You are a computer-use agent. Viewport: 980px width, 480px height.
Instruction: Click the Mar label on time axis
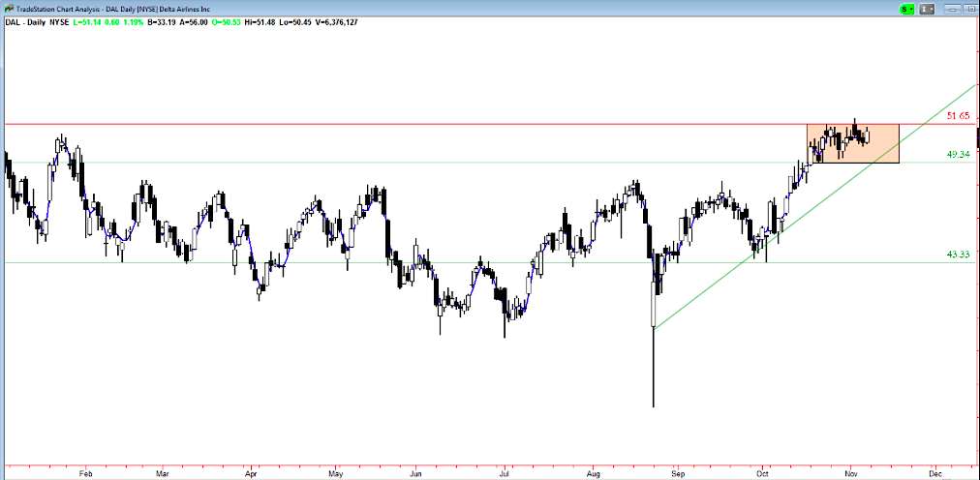point(164,474)
